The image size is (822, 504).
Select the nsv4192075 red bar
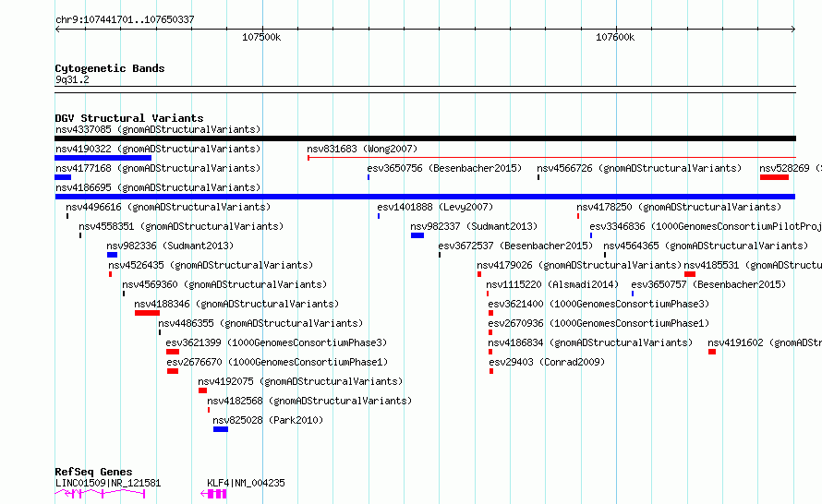pyautogui.click(x=202, y=390)
